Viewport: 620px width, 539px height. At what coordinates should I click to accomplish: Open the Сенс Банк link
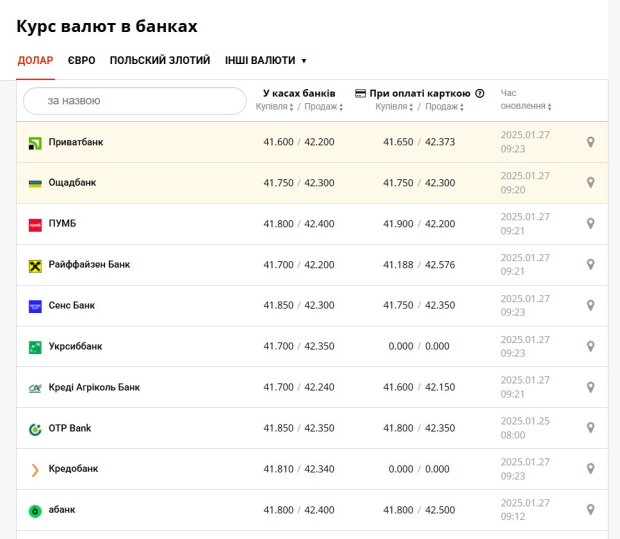coord(72,305)
